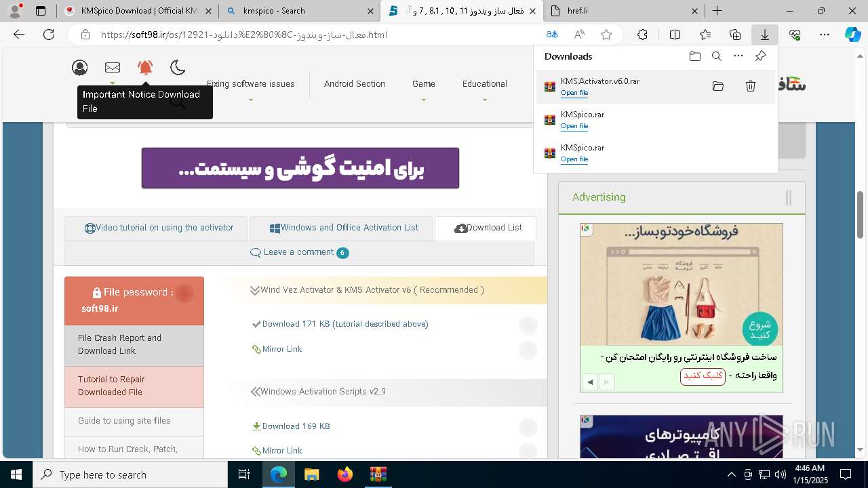Toggle dark mode with the moon icon
Viewport: 868px width, 488px height.
178,67
